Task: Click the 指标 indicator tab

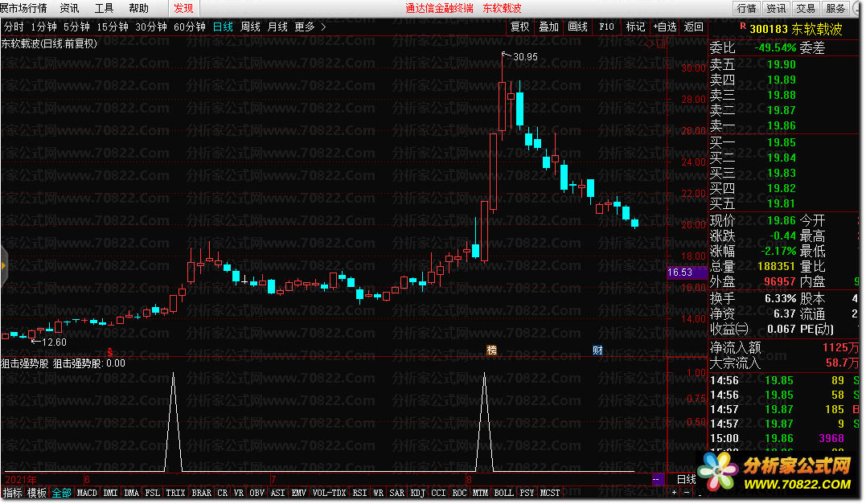Action: [x=13, y=493]
